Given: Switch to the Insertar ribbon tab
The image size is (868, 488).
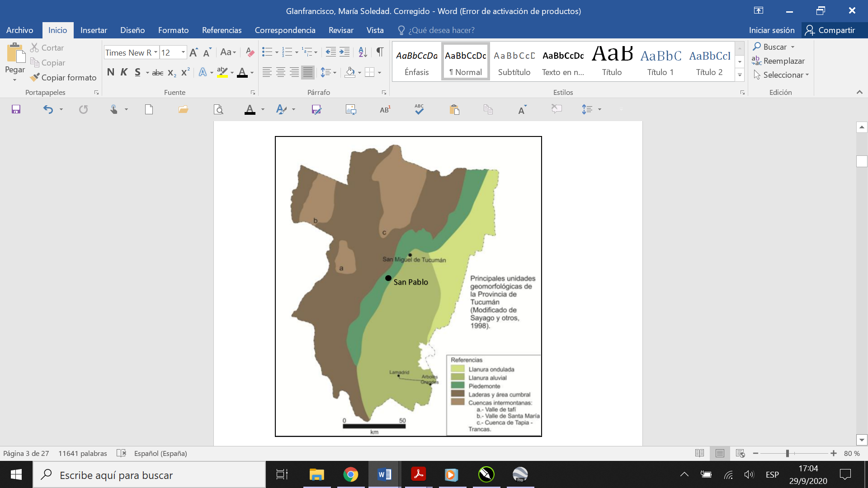Looking at the screenshot, I should tap(94, 30).
